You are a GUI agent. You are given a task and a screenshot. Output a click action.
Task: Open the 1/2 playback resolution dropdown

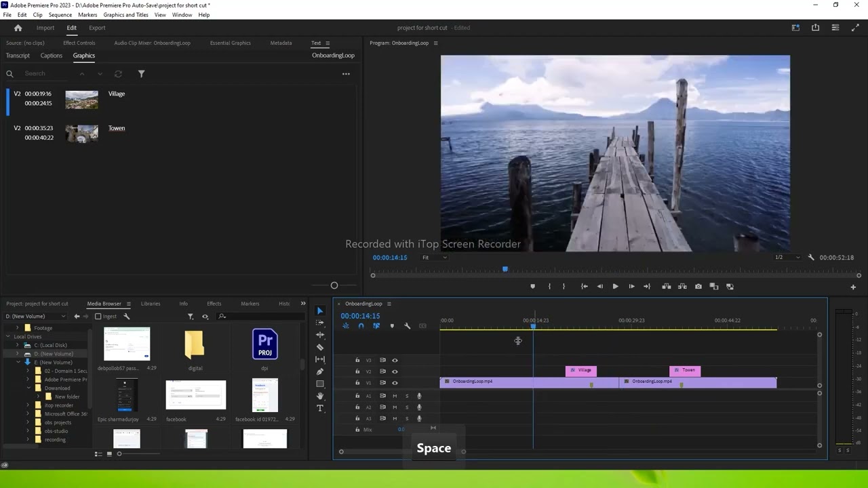pos(787,258)
